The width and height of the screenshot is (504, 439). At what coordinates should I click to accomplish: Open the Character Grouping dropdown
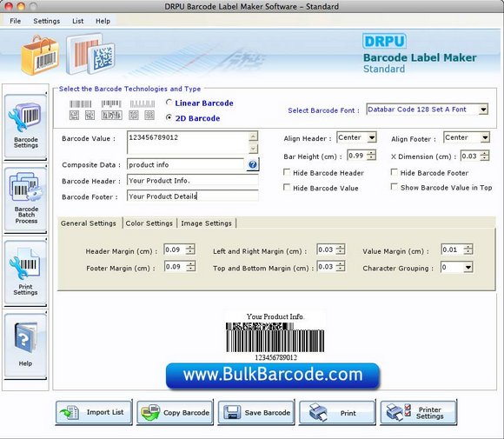468,267
